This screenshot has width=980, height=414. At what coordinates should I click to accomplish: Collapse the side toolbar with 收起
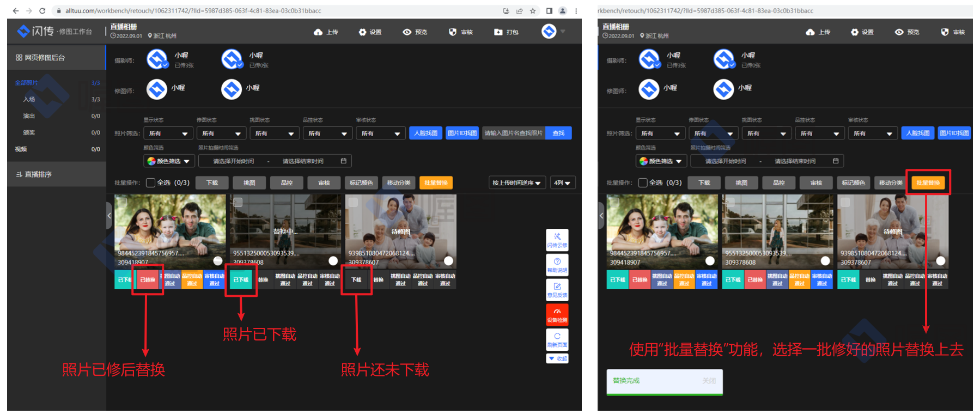point(557,358)
